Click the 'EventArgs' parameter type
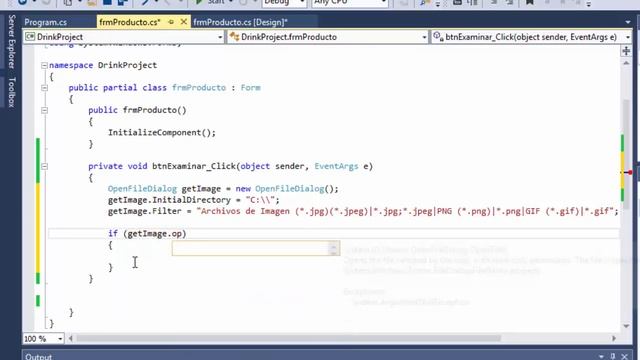This screenshot has height=360, width=640. [336, 166]
